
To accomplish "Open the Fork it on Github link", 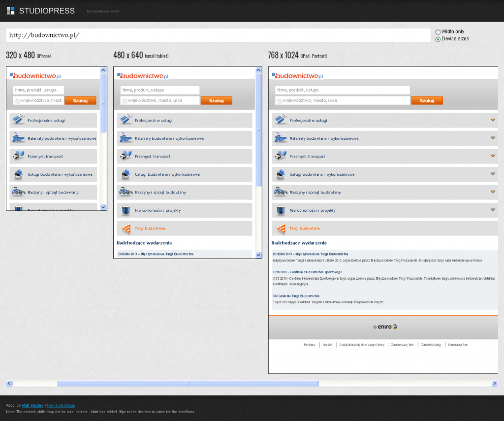I will coord(61,405).
